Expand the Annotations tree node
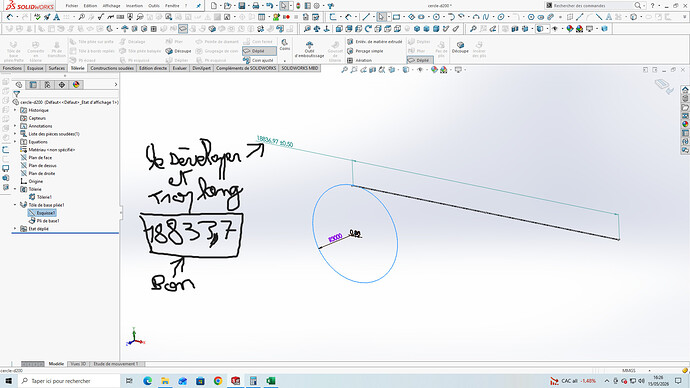 (15, 126)
